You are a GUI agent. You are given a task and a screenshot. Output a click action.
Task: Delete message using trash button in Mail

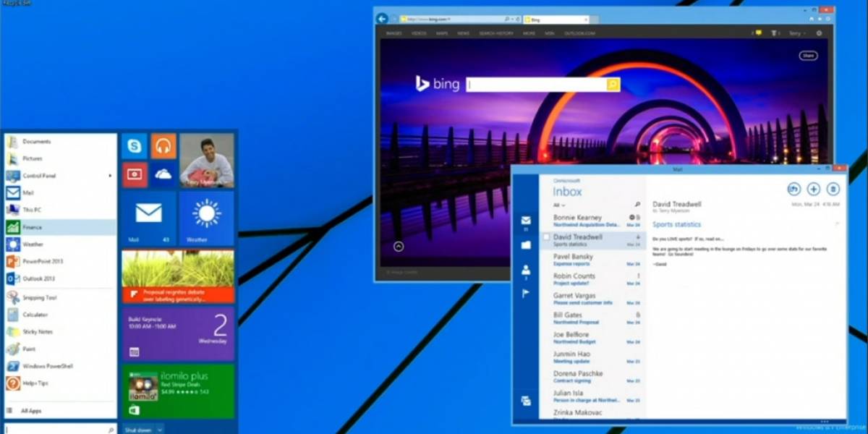[833, 189]
